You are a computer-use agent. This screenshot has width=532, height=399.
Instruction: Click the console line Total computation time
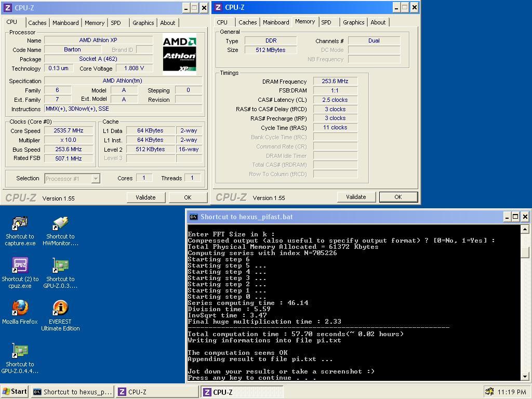[x=296, y=334]
